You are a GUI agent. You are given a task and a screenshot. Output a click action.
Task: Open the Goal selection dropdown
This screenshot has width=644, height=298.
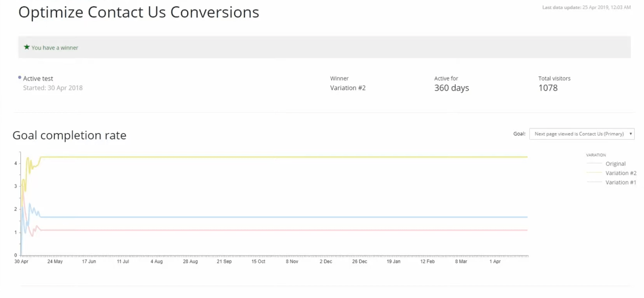coord(581,134)
